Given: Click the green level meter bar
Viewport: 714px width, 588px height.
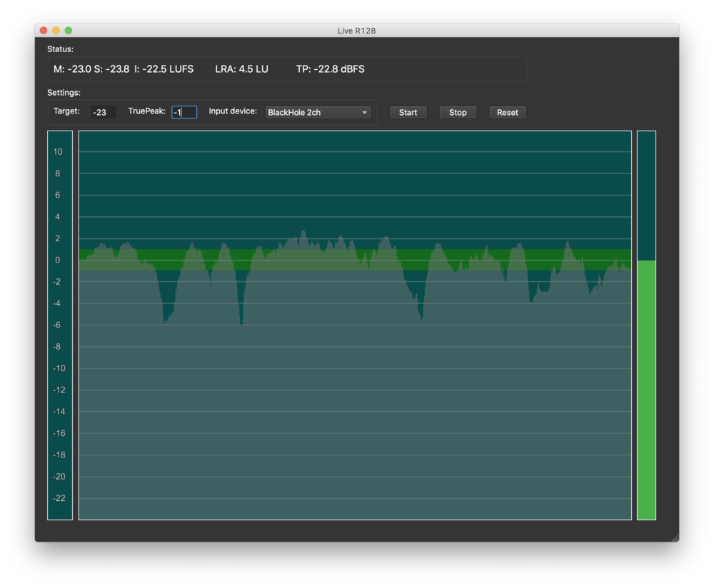Looking at the screenshot, I should click(646, 389).
